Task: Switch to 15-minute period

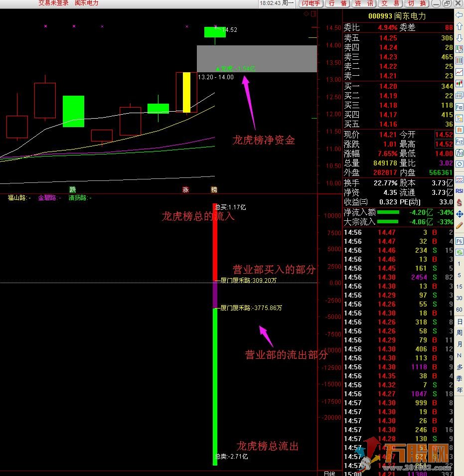Action: [459, 287]
